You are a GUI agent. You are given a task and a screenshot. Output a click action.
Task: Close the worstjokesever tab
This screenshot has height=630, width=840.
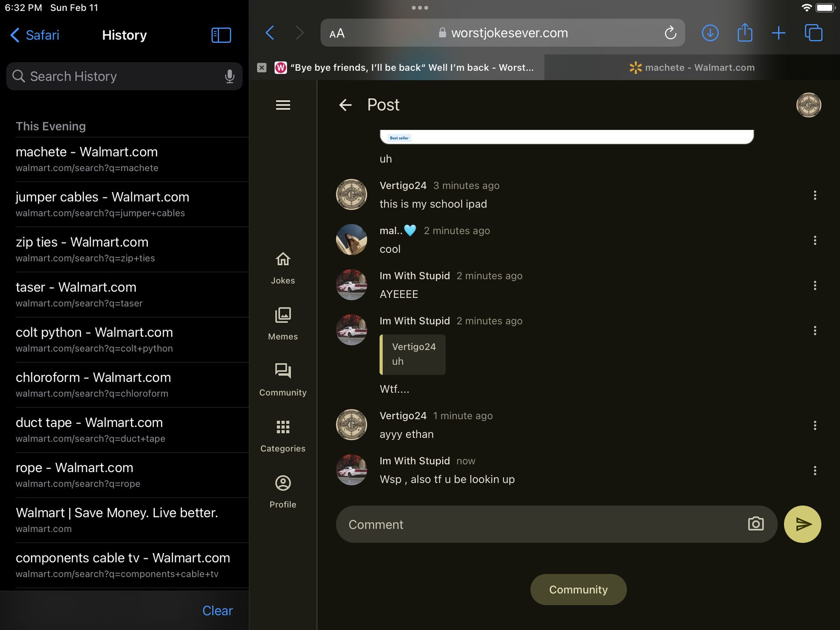click(x=262, y=67)
